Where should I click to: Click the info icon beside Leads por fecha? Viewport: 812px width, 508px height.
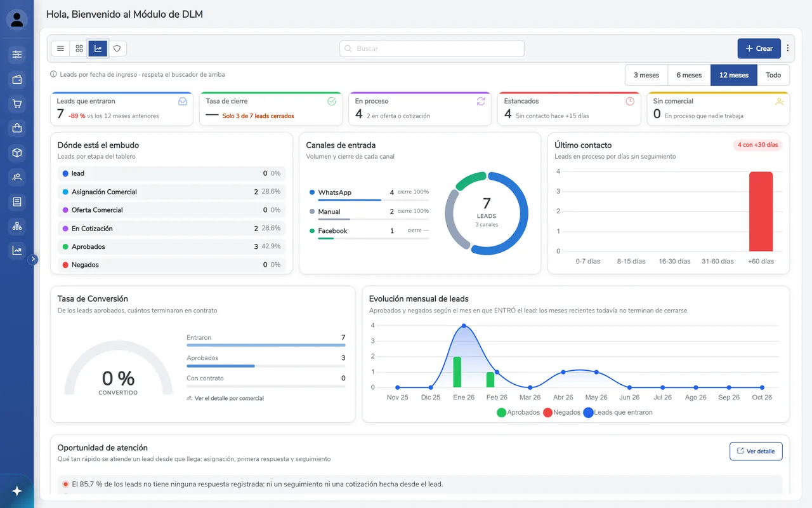pos(53,74)
